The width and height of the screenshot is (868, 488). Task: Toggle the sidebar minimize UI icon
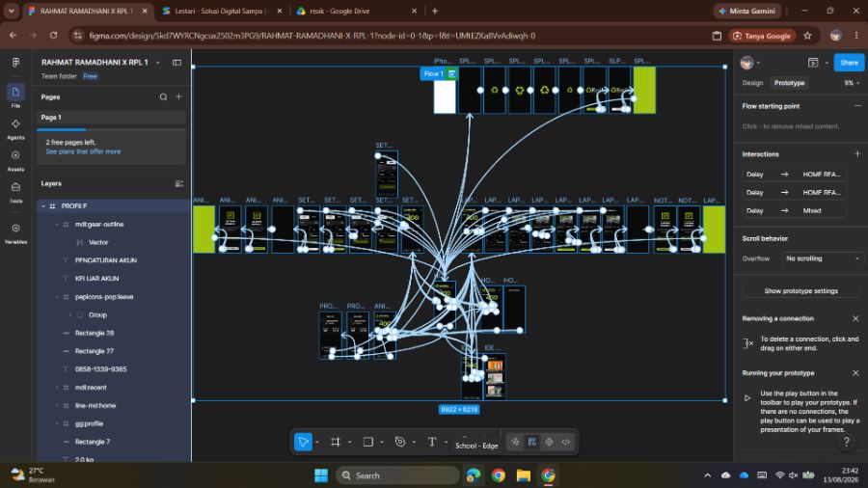176,63
